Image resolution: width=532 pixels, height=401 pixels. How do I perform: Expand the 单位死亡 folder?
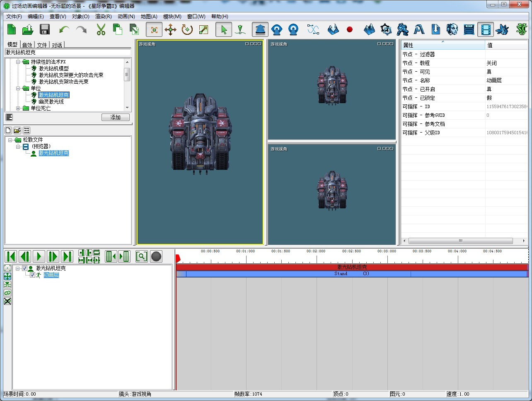18,108
